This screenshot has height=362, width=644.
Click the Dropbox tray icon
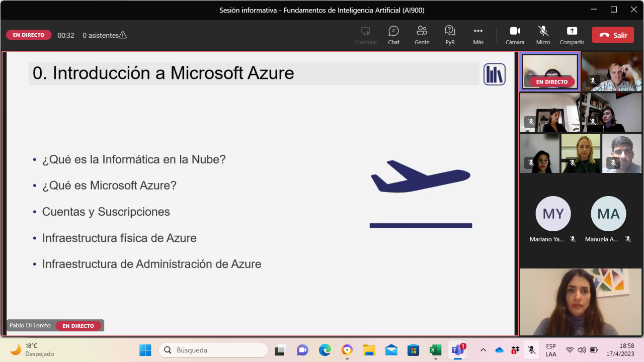tap(515, 350)
